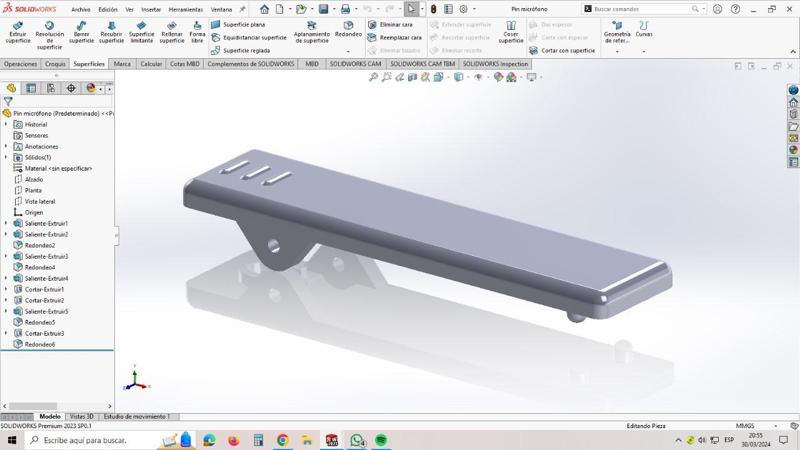Open the Help question mark button
This screenshot has width=800, height=450.
[x=735, y=9]
